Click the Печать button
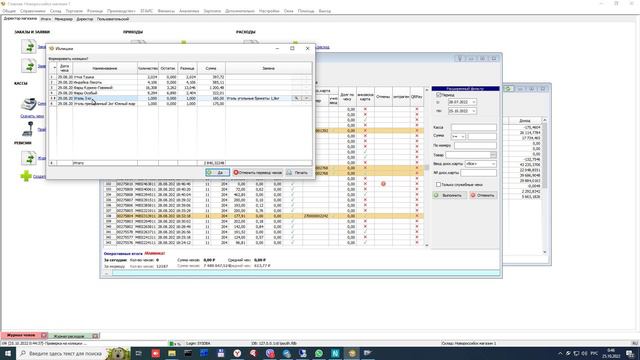Viewport: 640px width, 360px height. pyautogui.click(x=298, y=173)
